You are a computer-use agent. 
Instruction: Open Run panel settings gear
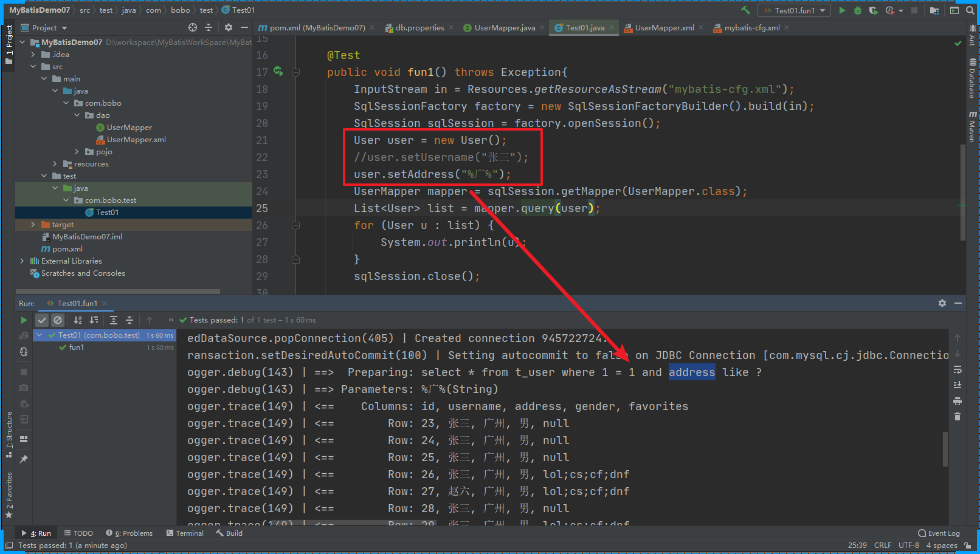pos(942,303)
